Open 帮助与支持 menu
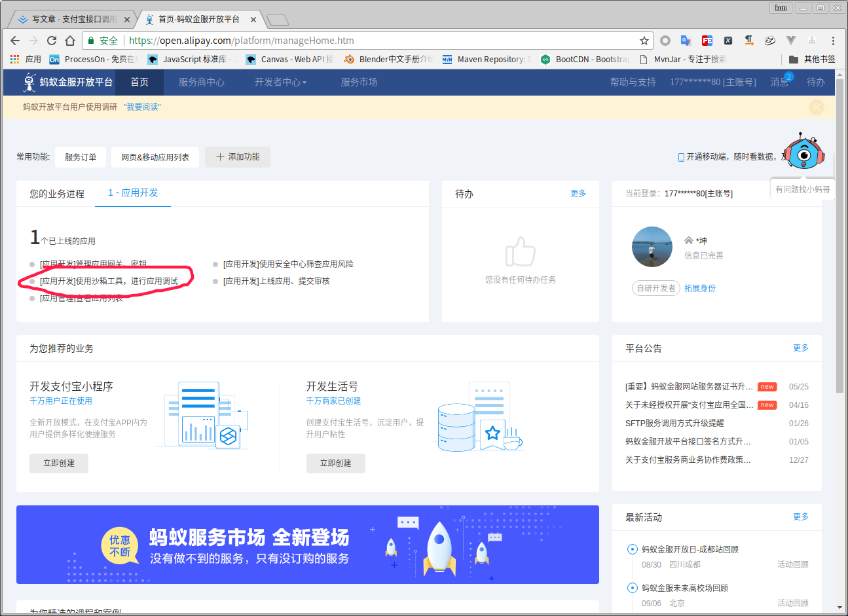Screen dimensions: 848x616 point(633,82)
